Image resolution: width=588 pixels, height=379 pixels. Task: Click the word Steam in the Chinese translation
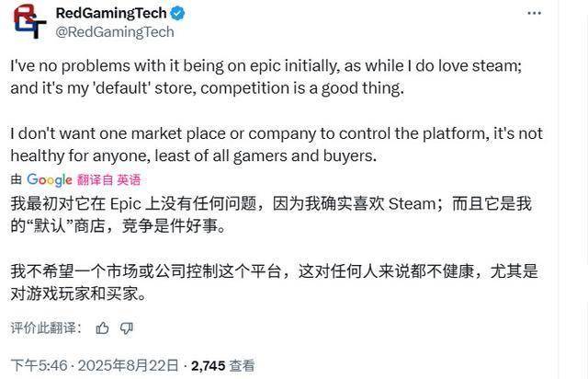[412, 204]
